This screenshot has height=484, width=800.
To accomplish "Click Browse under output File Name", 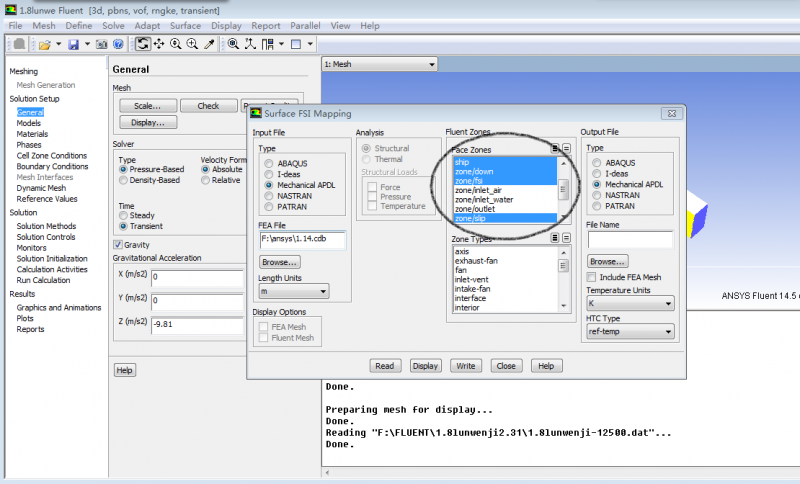I will [x=607, y=262].
